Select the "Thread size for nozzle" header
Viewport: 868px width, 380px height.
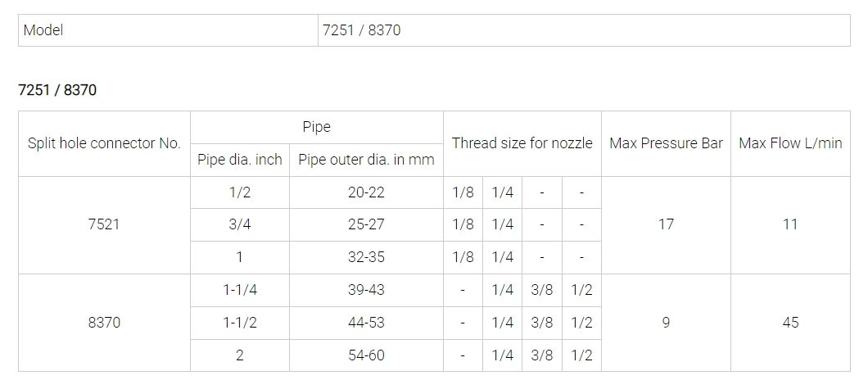coord(522,143)
